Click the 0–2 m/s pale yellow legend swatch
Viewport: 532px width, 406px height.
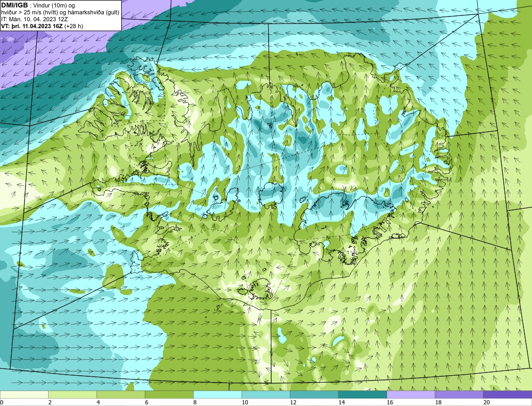tap(24, 394)
